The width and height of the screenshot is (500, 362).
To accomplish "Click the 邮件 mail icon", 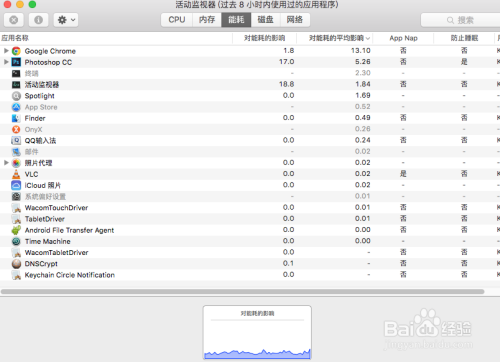I will coord(16,152).
